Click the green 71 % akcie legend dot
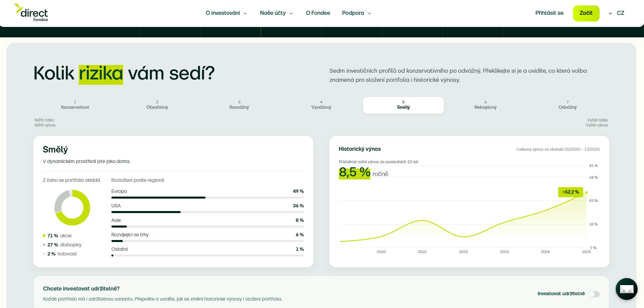 click(44, 236)
